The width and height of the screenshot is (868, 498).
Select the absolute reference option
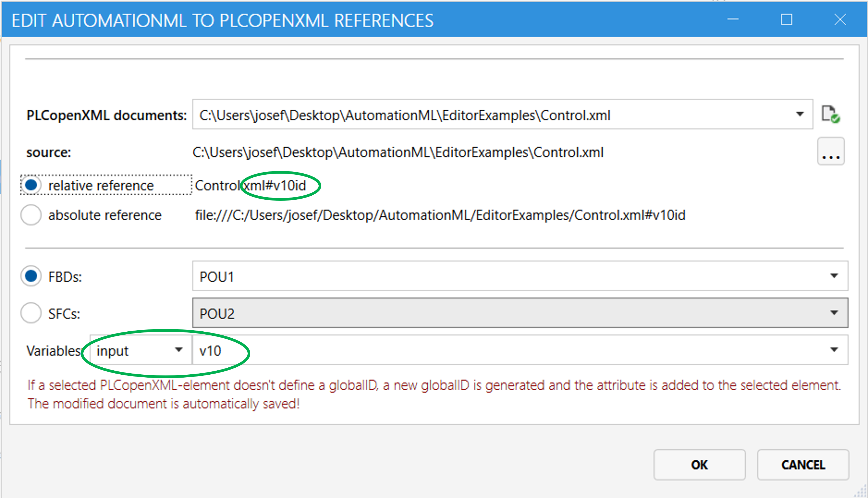pyautogui.click(x=31, y=215)
